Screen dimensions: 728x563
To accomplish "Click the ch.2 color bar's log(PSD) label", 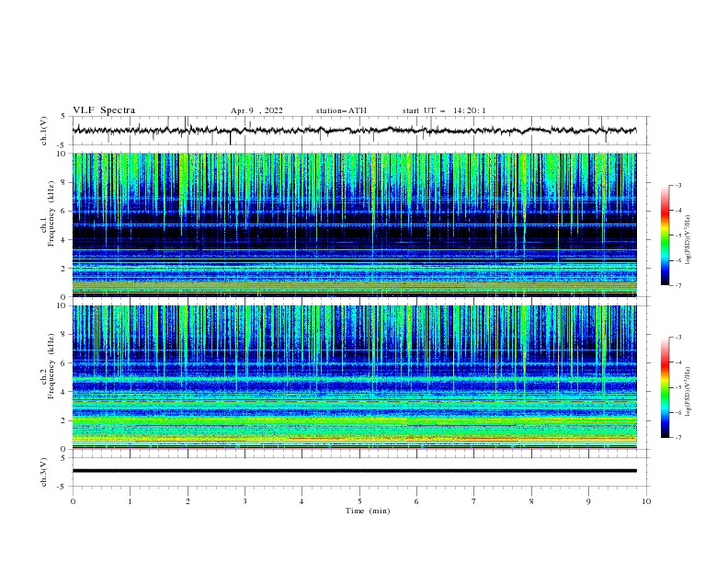I will coord(688,391).
